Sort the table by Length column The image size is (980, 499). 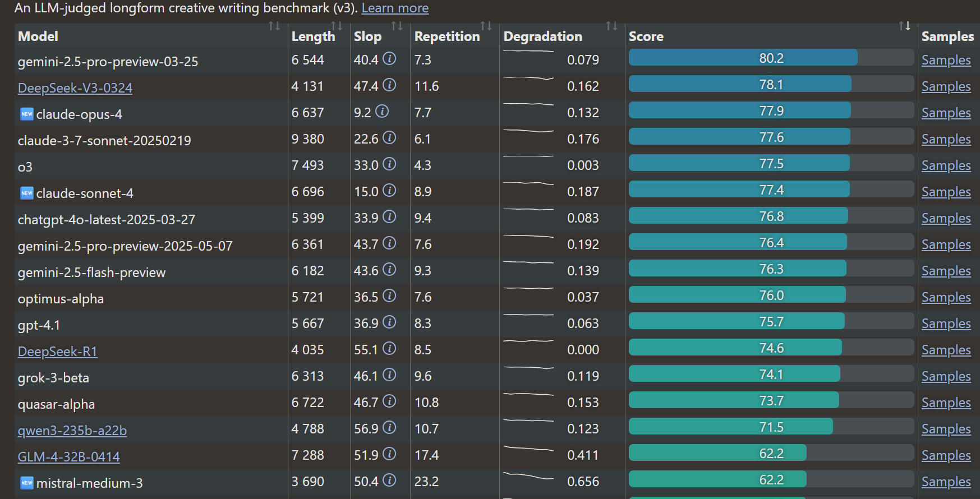[x=337, y=26]
